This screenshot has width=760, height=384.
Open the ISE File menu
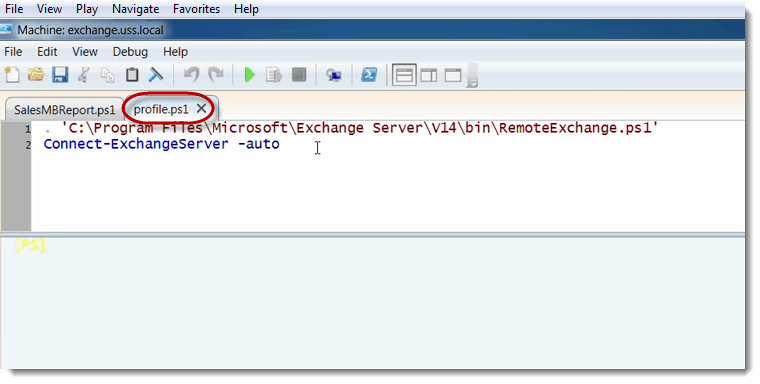[13, 52]
